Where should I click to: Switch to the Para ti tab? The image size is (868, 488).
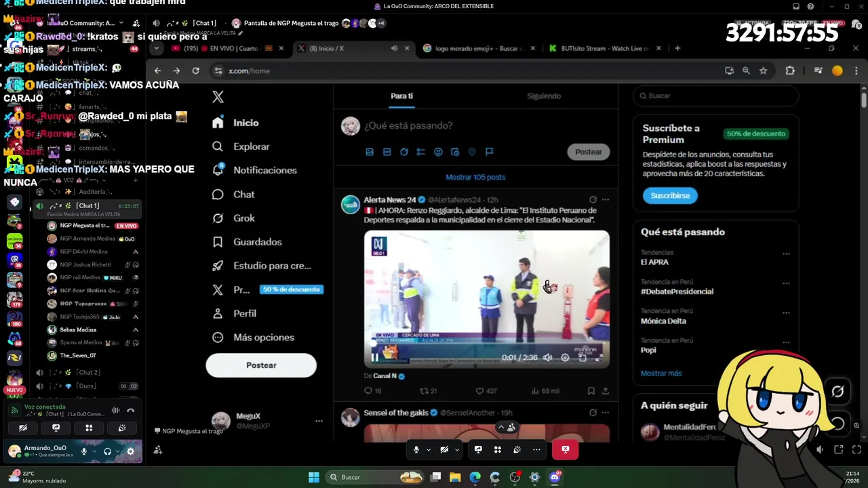pyautogui.click(x=401, y=96)
